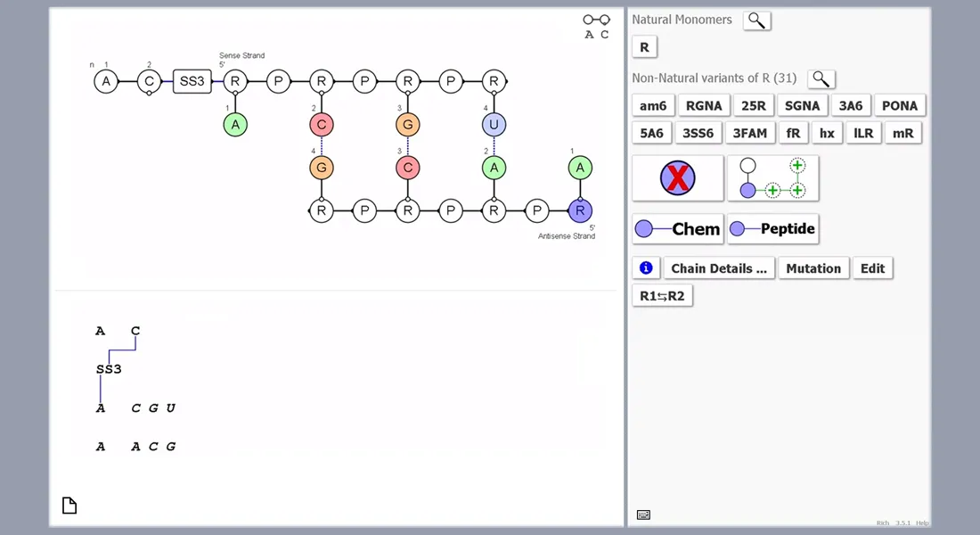Swap attachment points with the R1⇆R2 button
This screenshot has width=980, height=535.
point(662,296)
